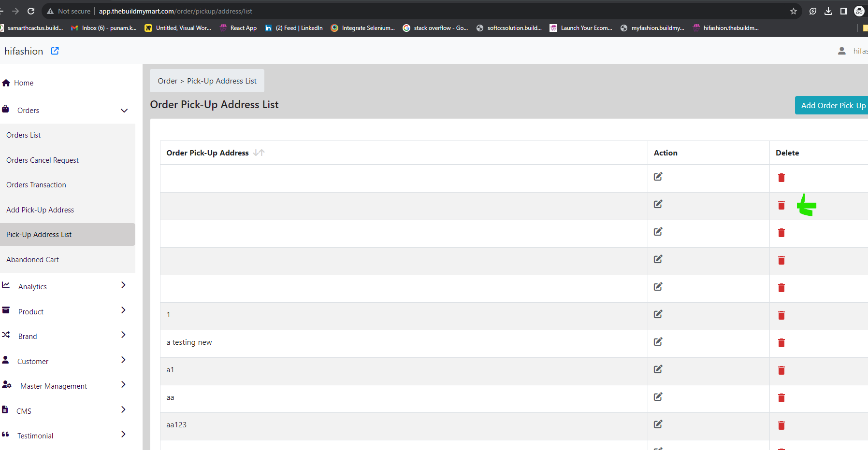Click the Not secure warning icon
868x450 pixels.
(x=50, y=11)
